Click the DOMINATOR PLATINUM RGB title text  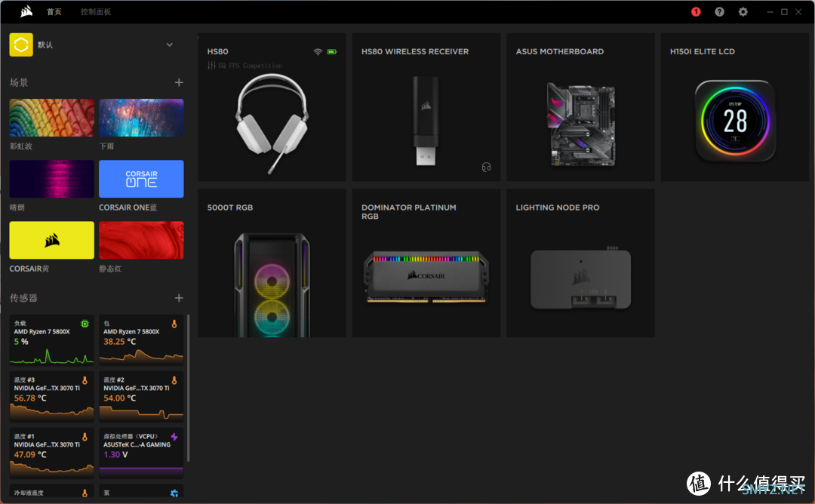coord(408,211)
